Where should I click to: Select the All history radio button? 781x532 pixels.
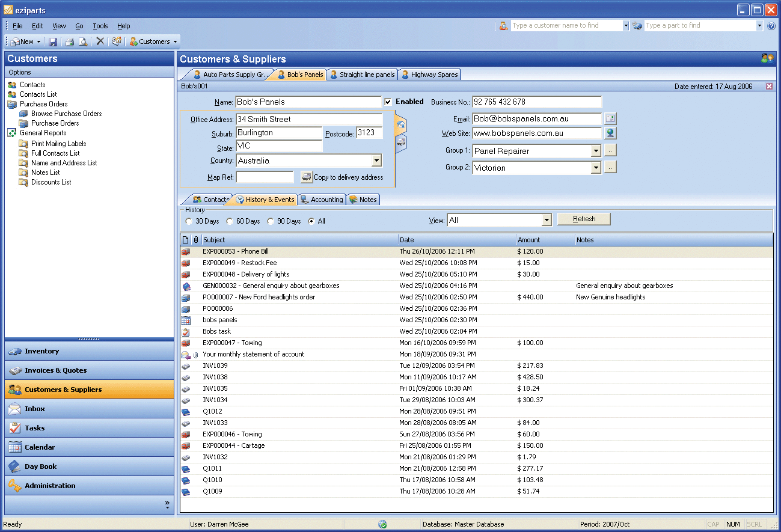[x=311, y=221]
